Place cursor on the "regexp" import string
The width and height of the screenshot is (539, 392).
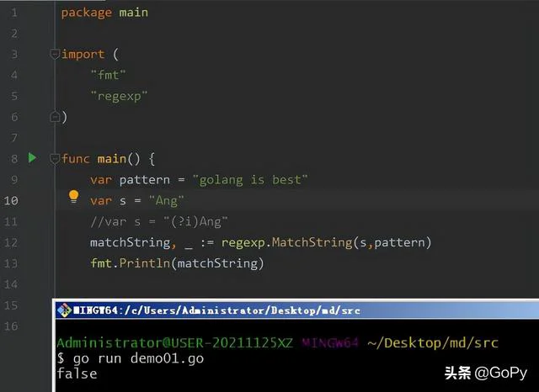(119, 97)
